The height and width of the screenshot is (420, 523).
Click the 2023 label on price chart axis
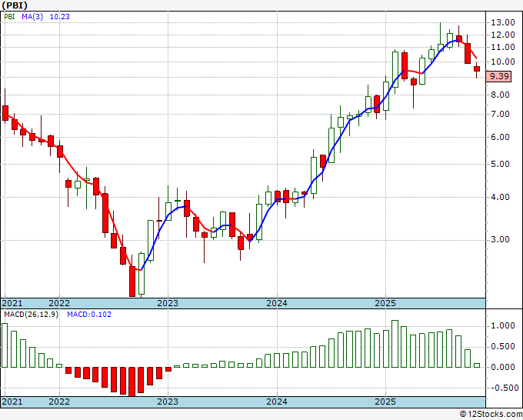168,303
